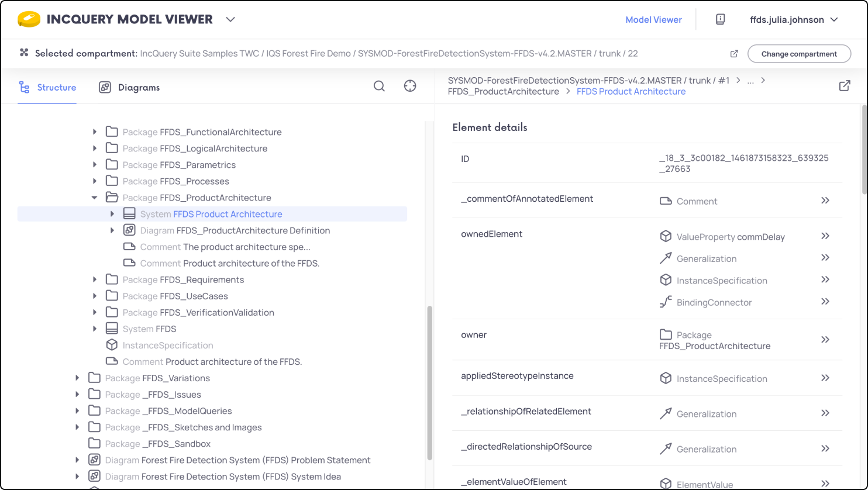The width and height of the screenshot is (868, 490).
Task: Navigate via arrow beside ownedElement InstanceSpecification
Action: tap(825, 280)
